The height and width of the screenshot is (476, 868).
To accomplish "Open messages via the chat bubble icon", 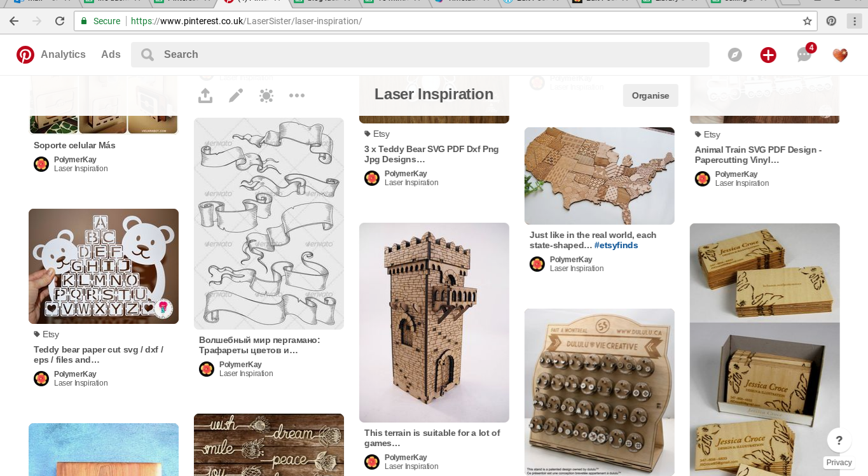I will point(803,56).
